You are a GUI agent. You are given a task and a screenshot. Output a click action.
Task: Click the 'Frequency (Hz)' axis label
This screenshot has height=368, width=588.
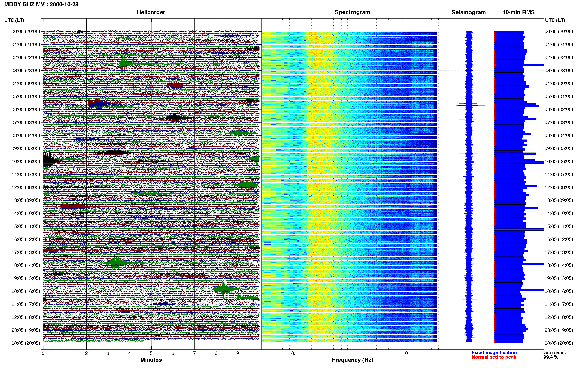pyautogui.click(x=352, y=360)
